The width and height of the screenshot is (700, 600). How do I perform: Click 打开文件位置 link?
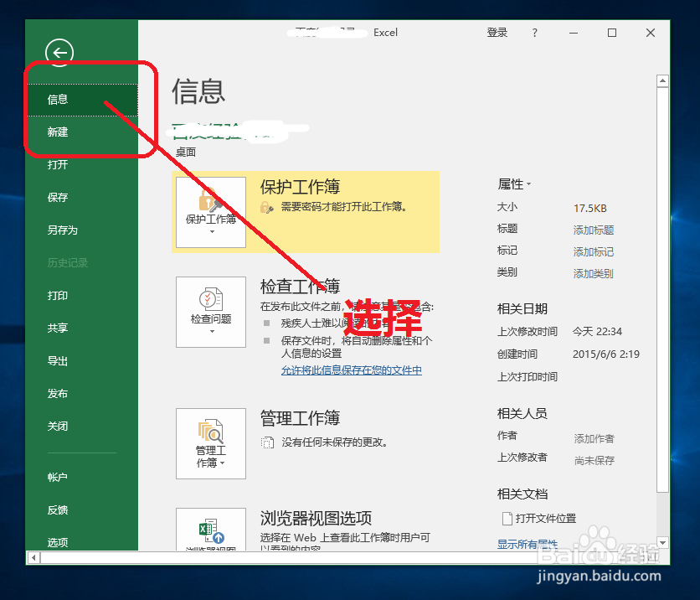[546, 518]
